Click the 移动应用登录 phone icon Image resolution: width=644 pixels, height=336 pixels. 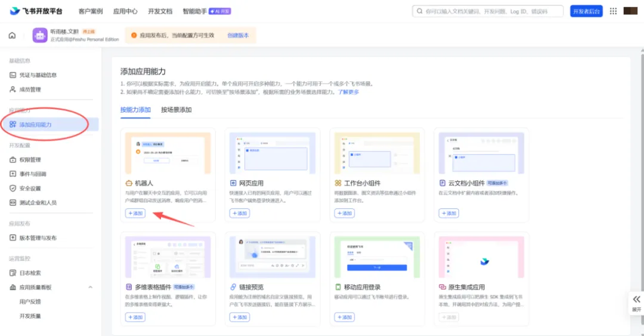tap(338, 287)
